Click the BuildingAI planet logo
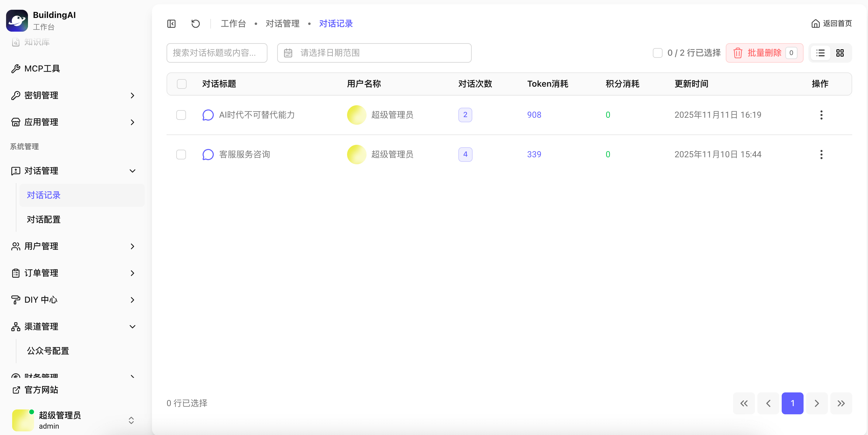This screenshot has width=868, height=435. click(17, 21)
